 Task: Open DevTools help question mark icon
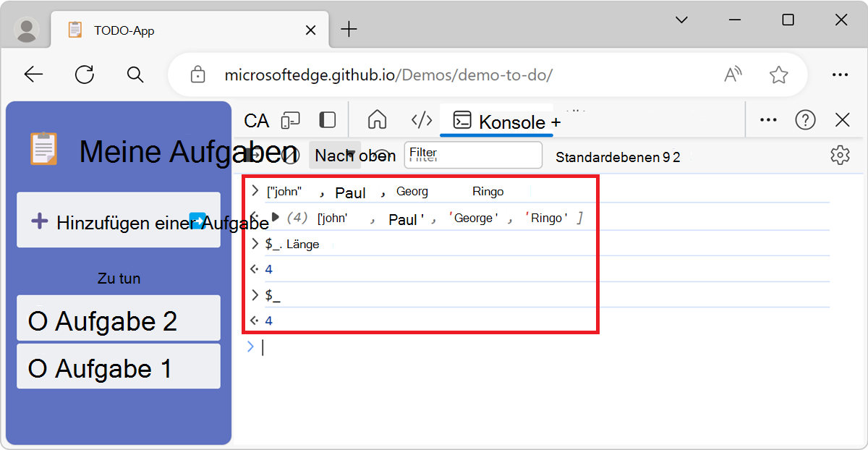click(x=805, y=120)
